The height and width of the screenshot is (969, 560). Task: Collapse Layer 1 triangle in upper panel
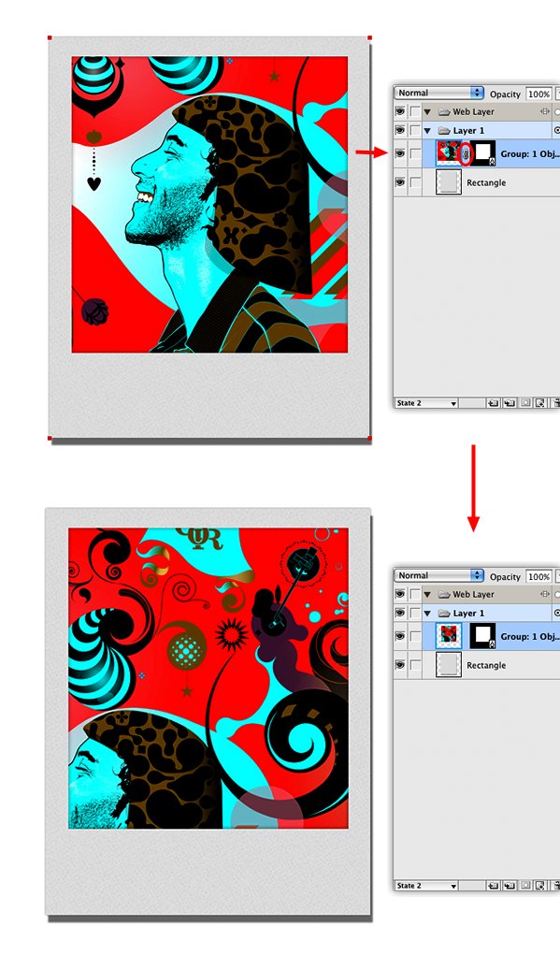(427, 130)
